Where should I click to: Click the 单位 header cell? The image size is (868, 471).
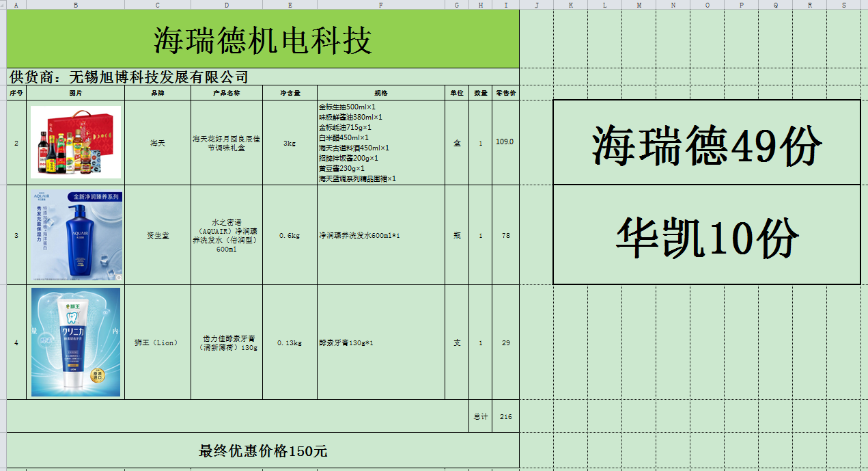[x=457, y=93]
